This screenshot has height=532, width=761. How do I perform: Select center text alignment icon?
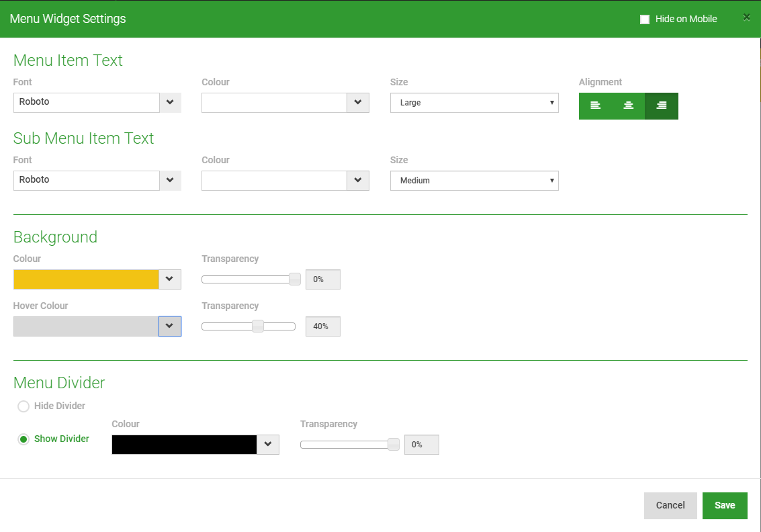coord(629,106)
